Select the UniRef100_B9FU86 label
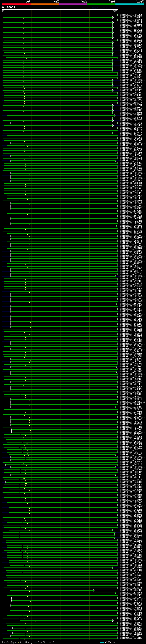The image size is (146, 644). coord(131,42)
